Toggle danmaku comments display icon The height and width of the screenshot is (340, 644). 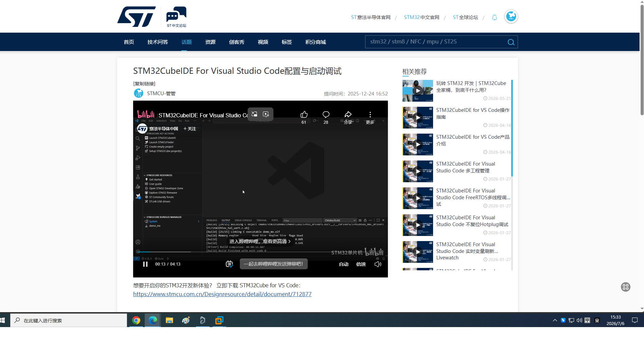pyautogui.click(x=229, y=264)
